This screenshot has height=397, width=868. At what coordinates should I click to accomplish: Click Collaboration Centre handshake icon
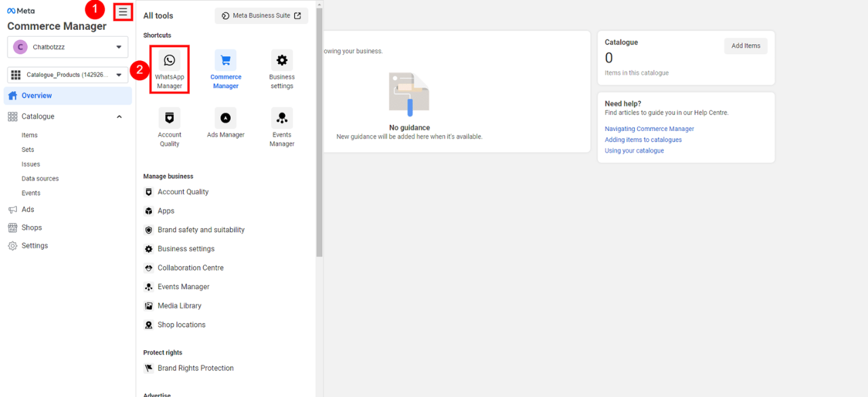(149, 268)
